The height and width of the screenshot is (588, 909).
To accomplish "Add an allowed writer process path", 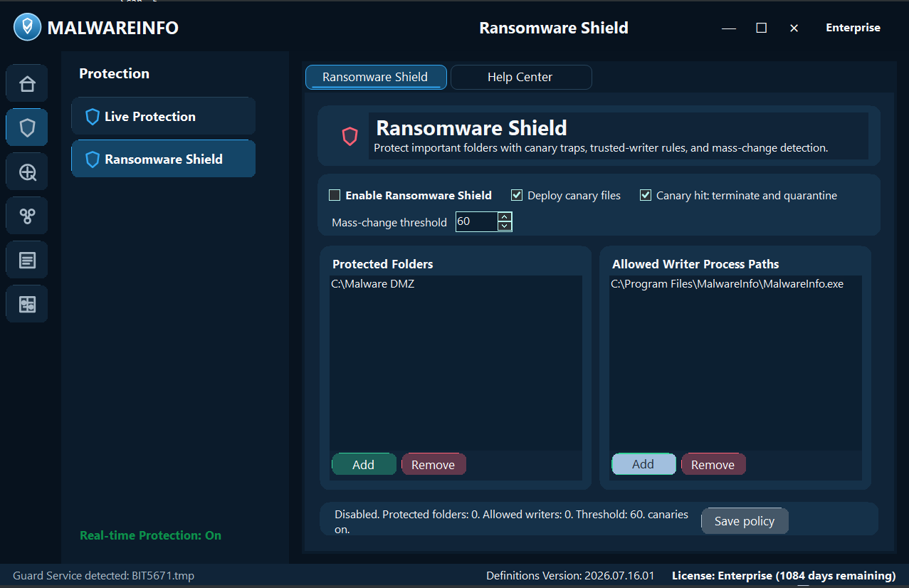I will tap(643, 464).
